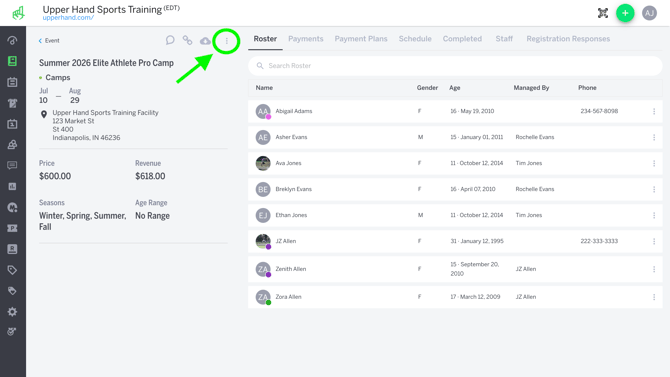Click JZ Allen profile photo

(x=263, y=242)
